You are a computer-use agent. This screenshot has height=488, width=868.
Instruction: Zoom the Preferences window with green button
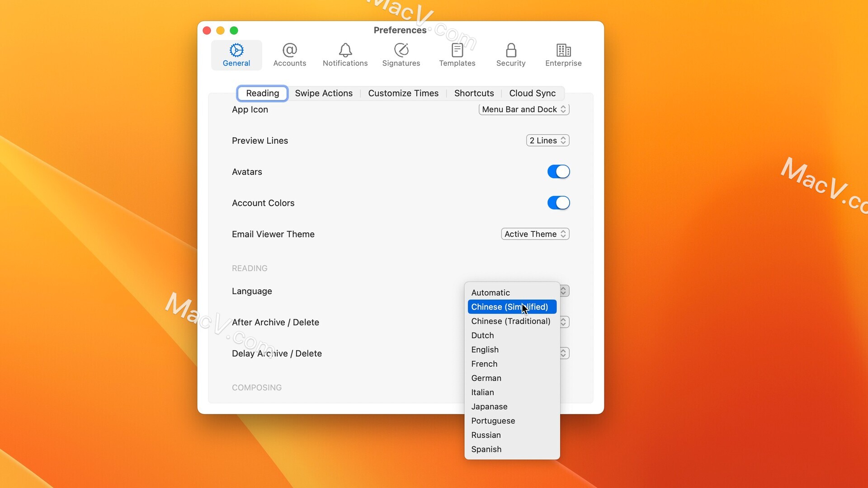click(x=234, y=30)
